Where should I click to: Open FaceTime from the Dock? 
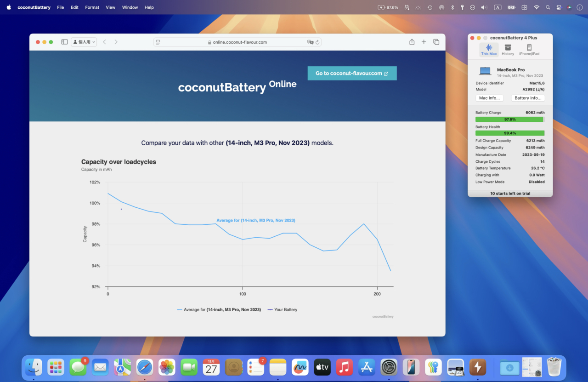click(189, 367)
